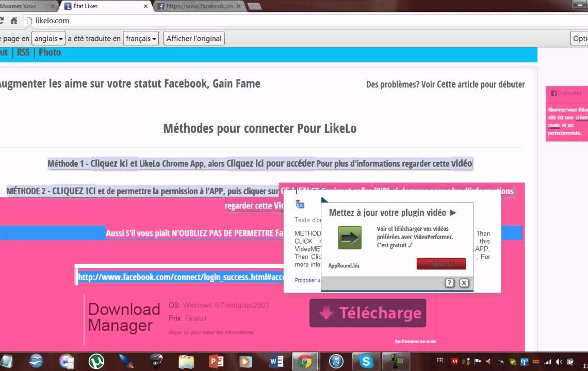Open Word from the taskbar
Image resolution: width=588 pixels, height=371 pixels.
276,361
